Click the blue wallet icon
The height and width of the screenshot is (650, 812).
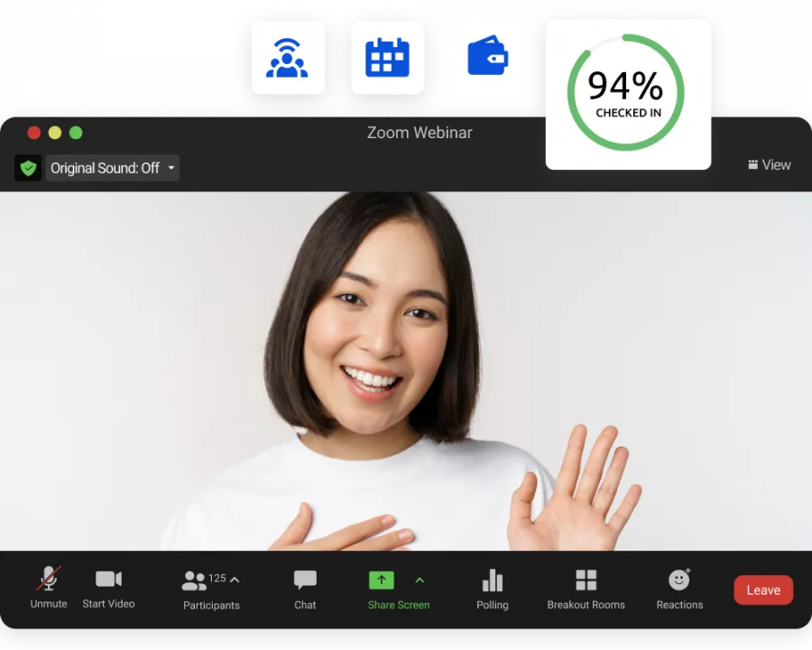(x=487, y=58)
